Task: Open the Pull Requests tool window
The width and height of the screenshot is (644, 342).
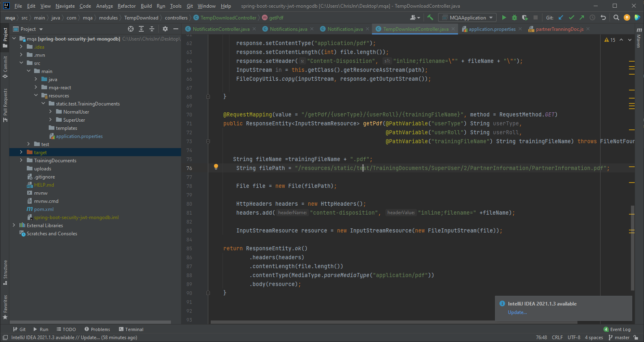Action: [x=5, y=105]
